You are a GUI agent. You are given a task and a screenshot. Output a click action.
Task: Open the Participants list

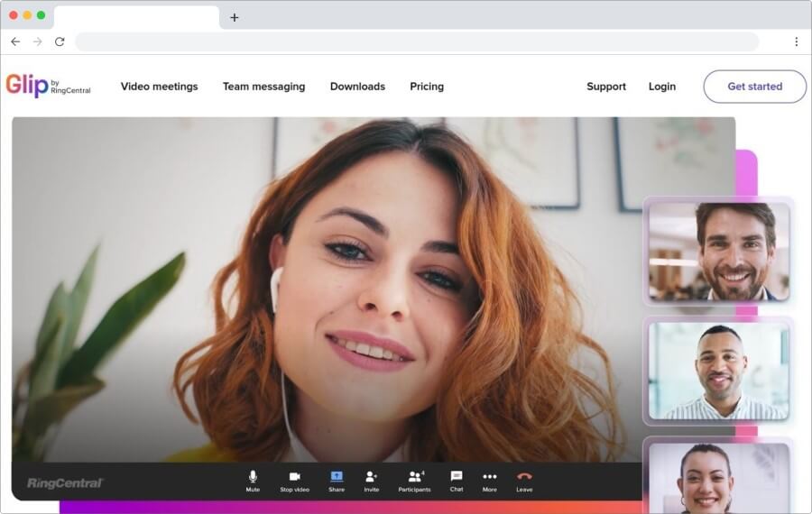point(414,481)
